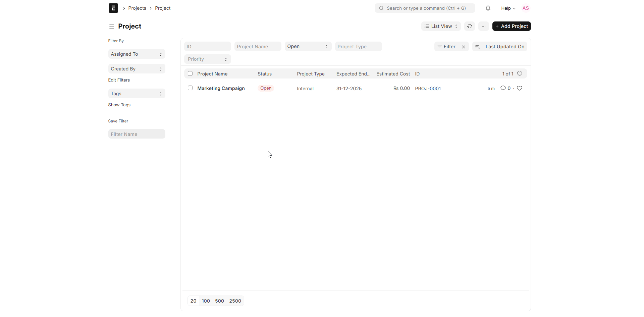Open the notifications bell

click(488, 8)
